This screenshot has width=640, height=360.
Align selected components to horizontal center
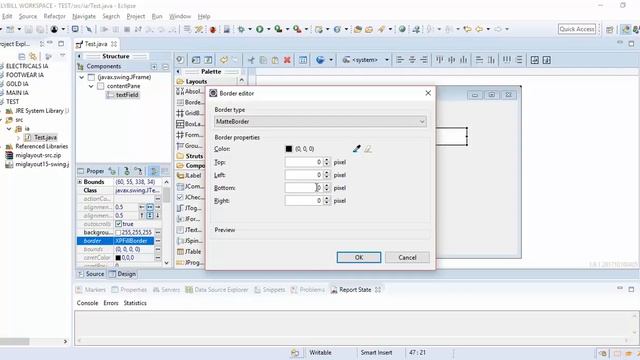(x=412, y=60)
